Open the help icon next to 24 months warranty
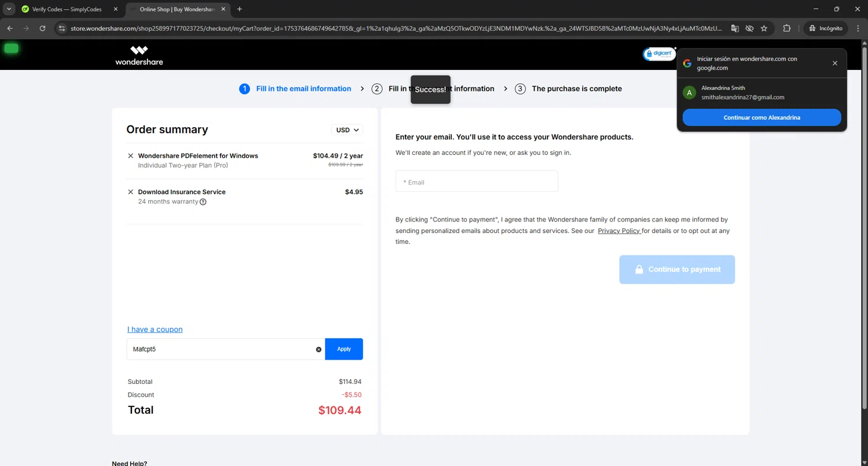The height and width of the screenshot is (466, 868). pyautogui.click(x=203, y=202)
